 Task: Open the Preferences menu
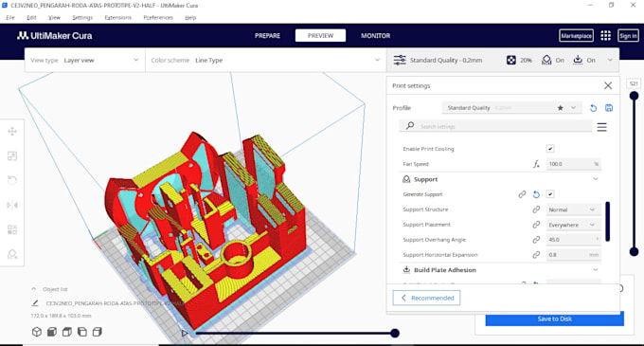point(158,18)
